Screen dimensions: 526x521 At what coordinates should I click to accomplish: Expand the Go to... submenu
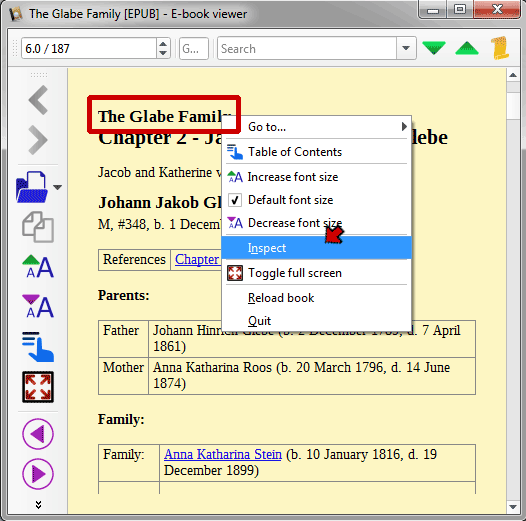pos(316,127)
